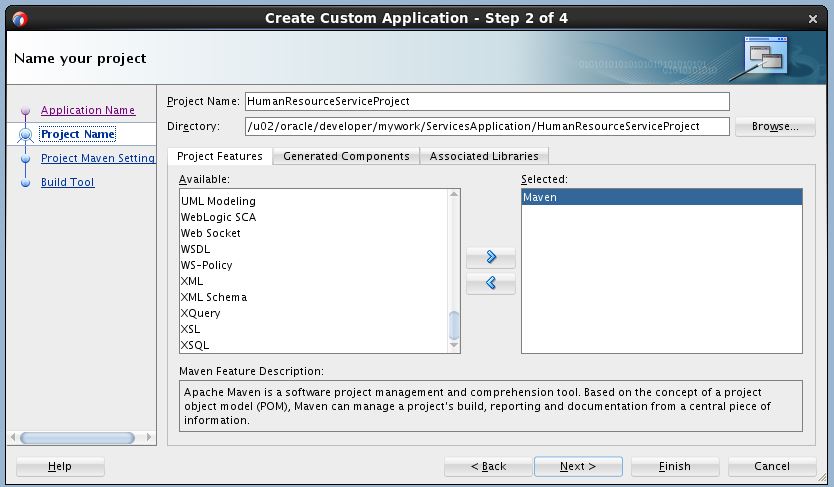Click the Available list vertical scrollbar thumb
Image resolution: width=834 pixels, height=487 pixels.
455,325
